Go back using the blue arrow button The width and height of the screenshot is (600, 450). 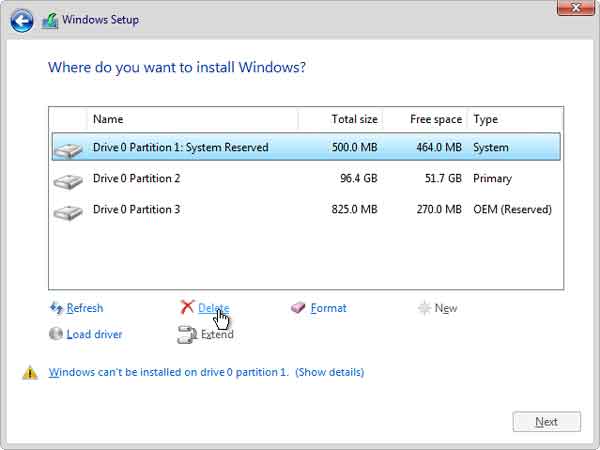click(x=22, y=20)
